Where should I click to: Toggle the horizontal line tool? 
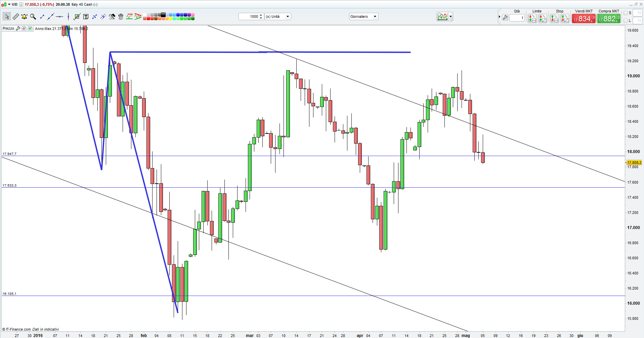click(x=59, y=16)
